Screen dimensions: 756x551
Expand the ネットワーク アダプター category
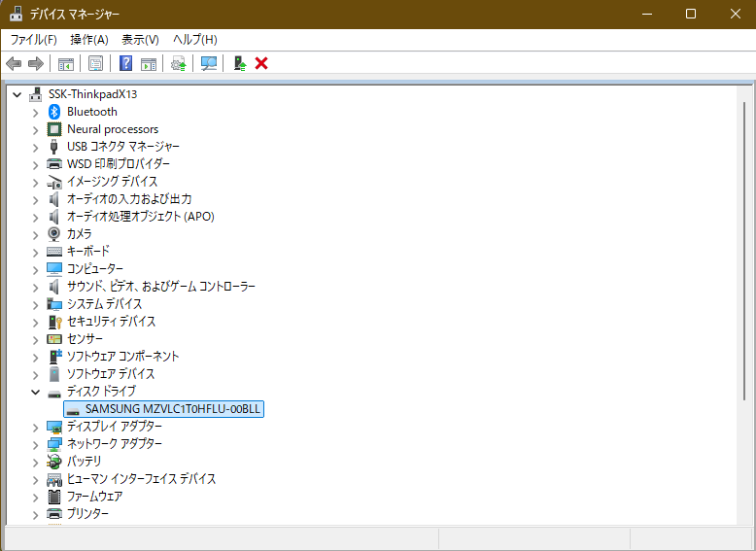(36, 444)
